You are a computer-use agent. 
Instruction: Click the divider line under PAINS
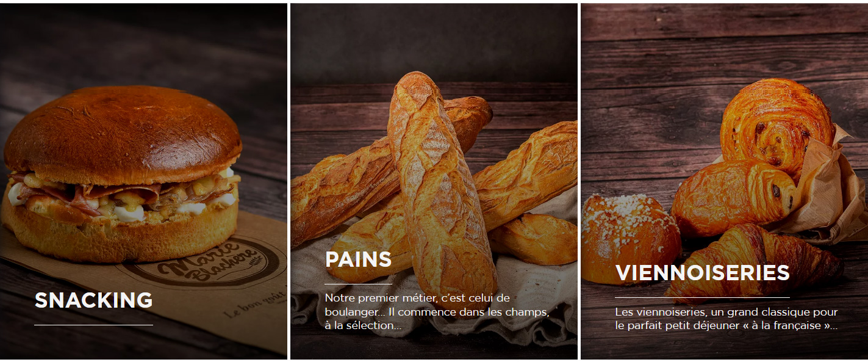[x=358, y=284]
